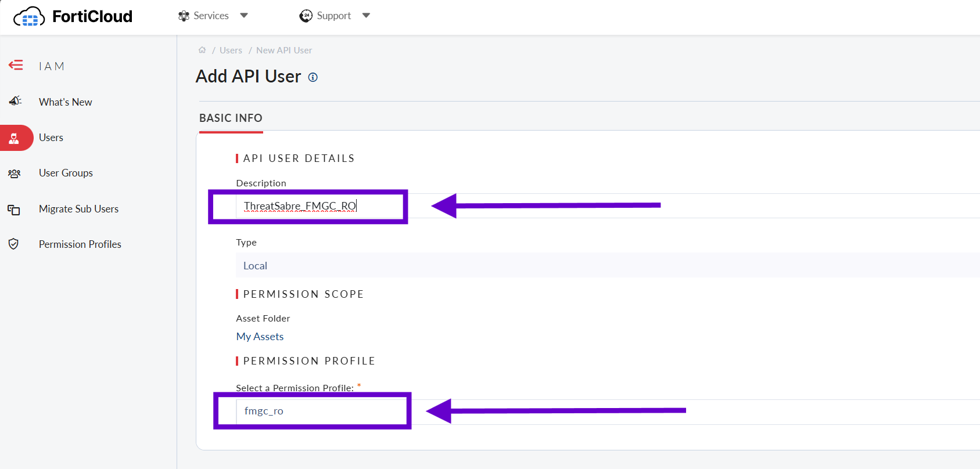Click the Type label above the Local field

pyautogui.click(x=246, y=243)
